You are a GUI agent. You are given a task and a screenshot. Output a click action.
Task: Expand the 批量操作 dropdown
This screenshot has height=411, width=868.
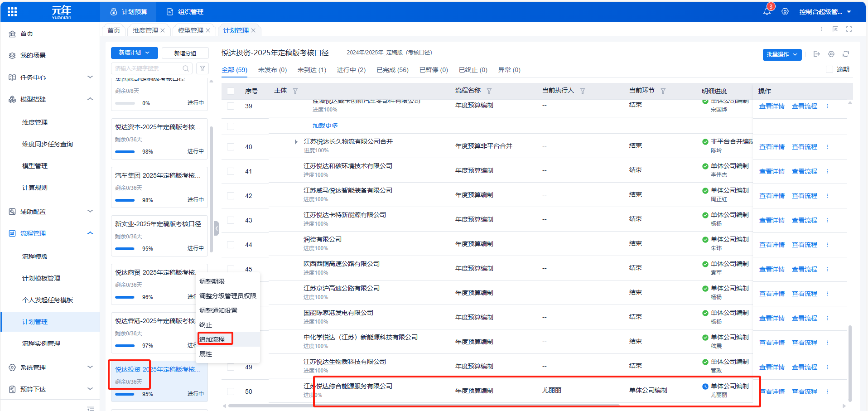pyautogui.click(x=782, y=54)
